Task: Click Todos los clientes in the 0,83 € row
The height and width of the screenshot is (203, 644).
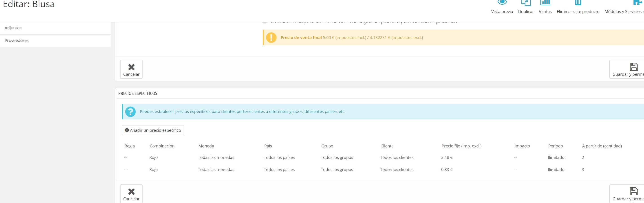Action: point(397,170)
